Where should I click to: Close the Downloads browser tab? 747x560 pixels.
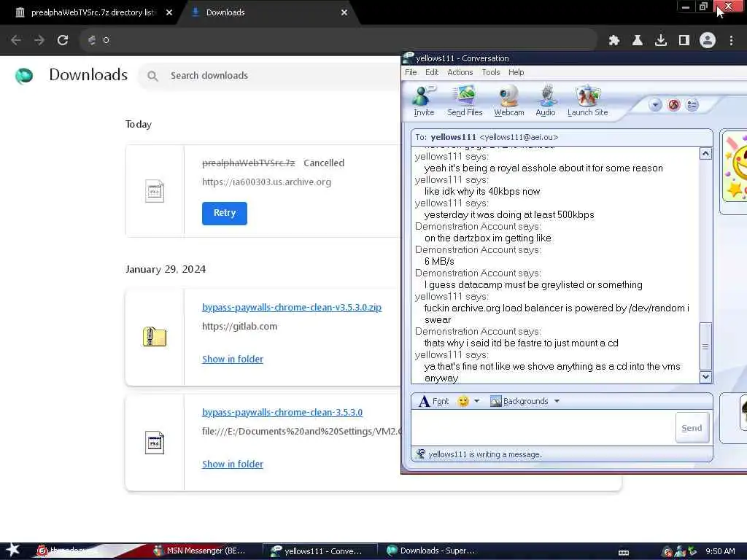coord(344,12)
